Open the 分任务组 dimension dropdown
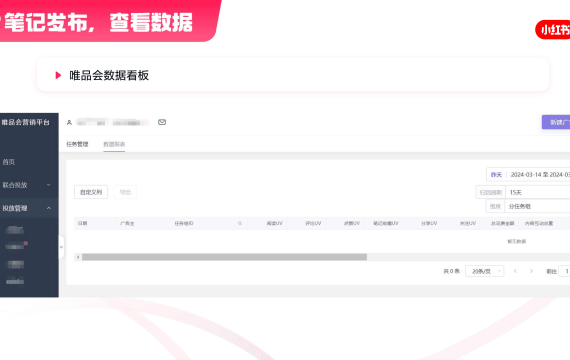 point(538,206)
